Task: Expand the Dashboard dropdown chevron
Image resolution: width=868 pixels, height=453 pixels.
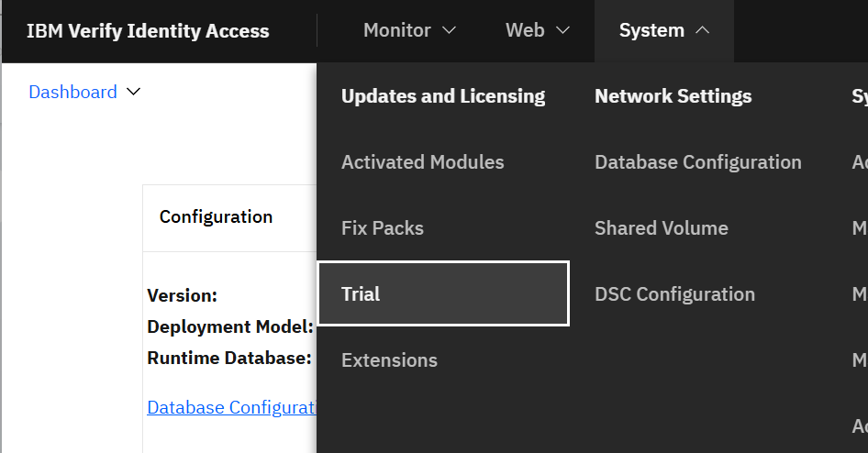Action: pos(133,92)
